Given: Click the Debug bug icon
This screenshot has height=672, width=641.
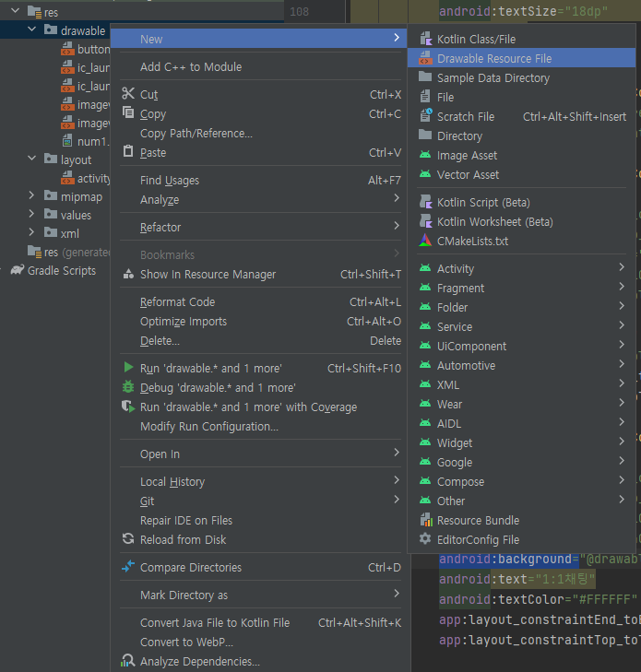Looking at the screenshot, I should click(128, 386).
